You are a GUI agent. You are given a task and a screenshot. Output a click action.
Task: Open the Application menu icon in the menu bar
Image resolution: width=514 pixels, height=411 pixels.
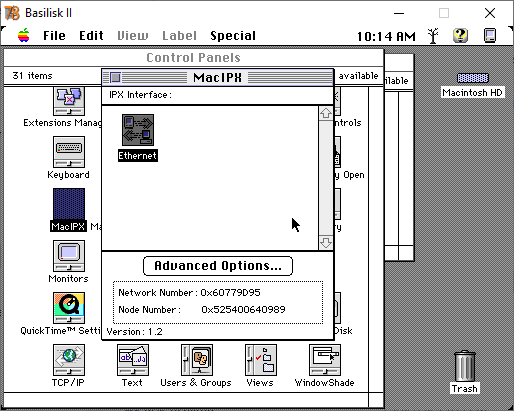490,36
